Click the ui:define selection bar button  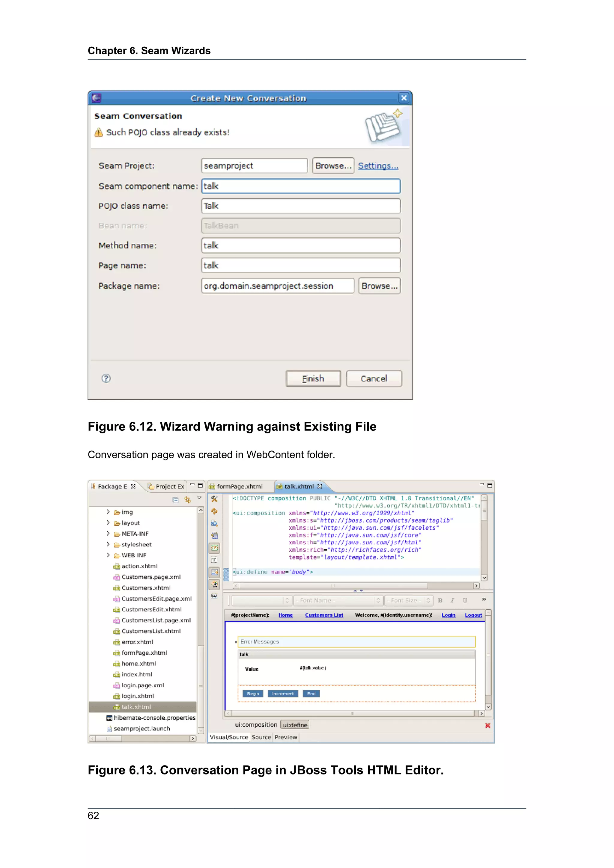[295, 725]
